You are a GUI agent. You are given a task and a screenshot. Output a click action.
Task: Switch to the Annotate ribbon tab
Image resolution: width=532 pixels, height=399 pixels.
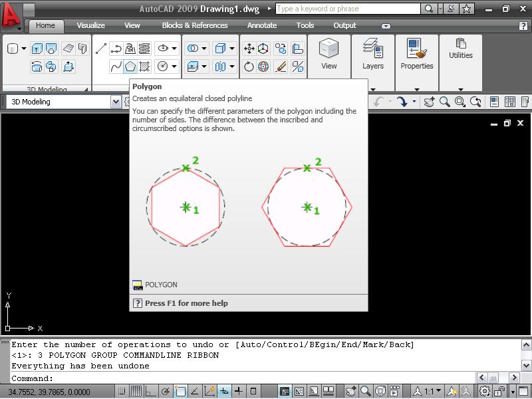262,25
